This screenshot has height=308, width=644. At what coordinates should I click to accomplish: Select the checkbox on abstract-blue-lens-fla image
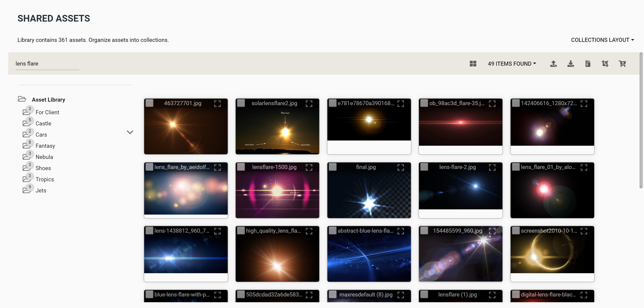click(332, 230)
